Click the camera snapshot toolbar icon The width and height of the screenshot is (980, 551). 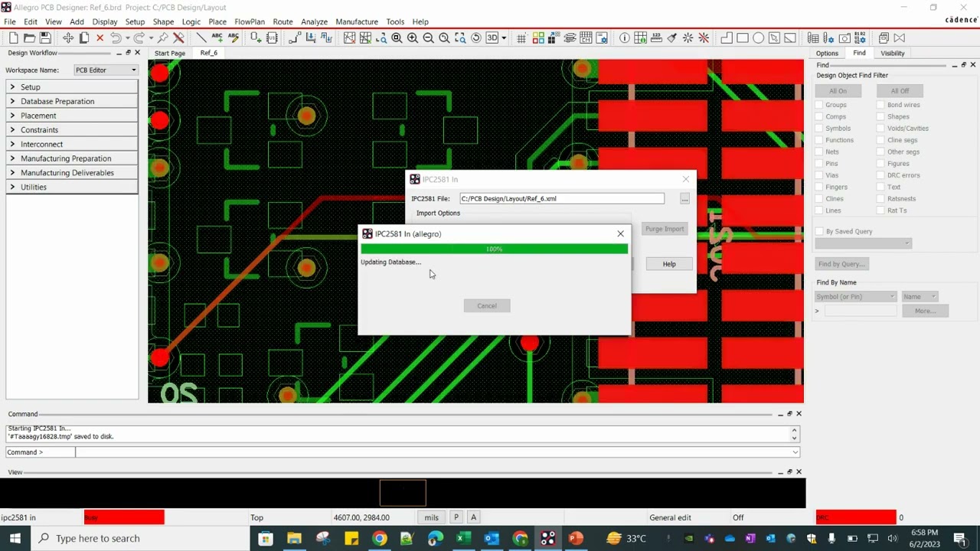point(844,37)
